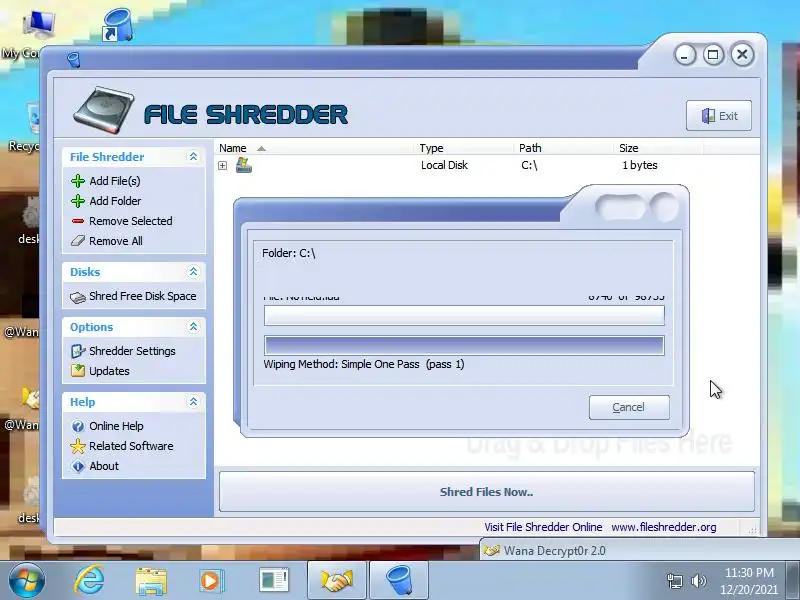Click the Path column header
Screen dimensions: 800x600
click(x=564, y=148)
